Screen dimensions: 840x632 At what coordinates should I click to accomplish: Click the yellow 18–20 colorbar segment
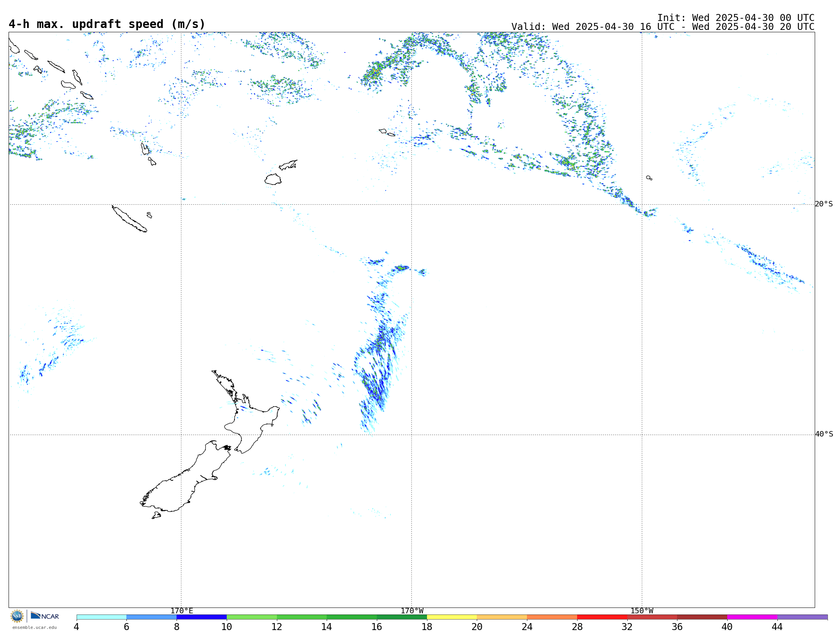(x=452, y=617)
